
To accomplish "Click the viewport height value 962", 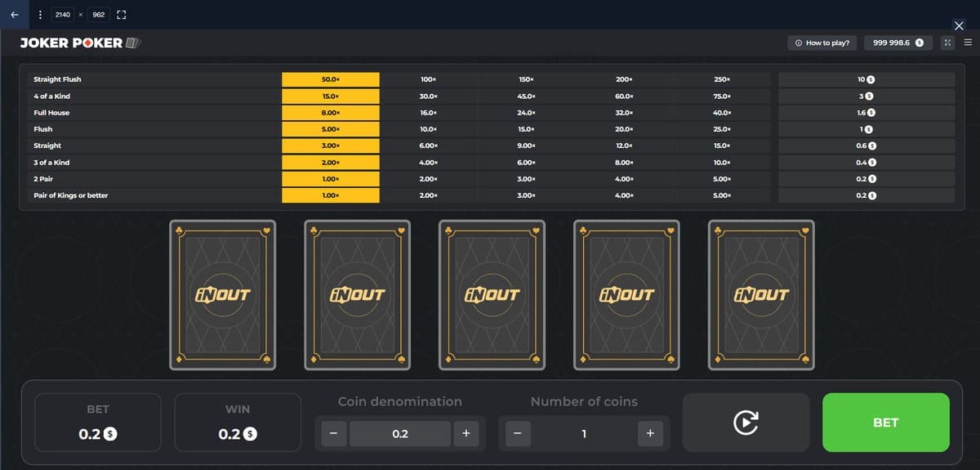I will click(x=98, y=15).
